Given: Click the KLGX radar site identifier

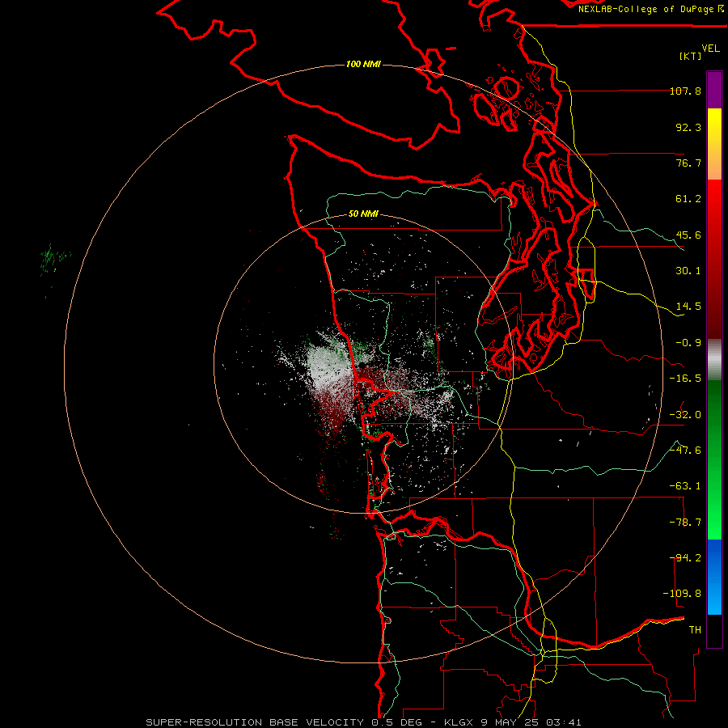Looking at the screenshot, I should click(460, 722).
